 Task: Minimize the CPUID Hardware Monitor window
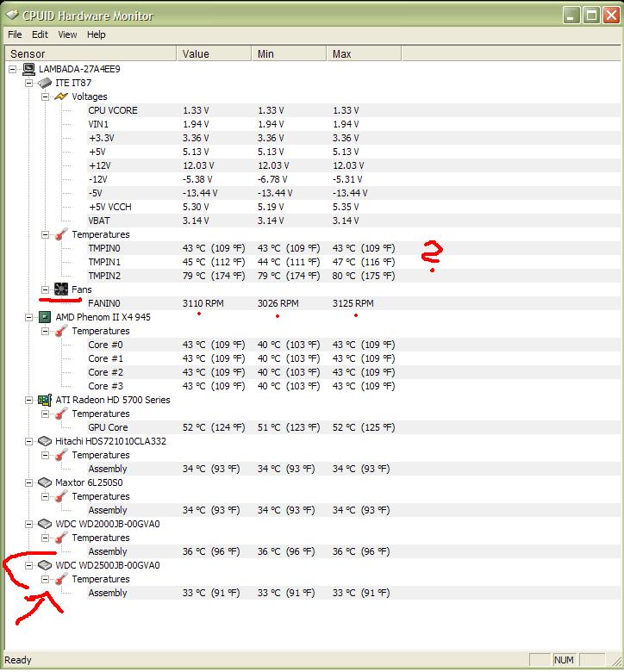pos(571,16)
